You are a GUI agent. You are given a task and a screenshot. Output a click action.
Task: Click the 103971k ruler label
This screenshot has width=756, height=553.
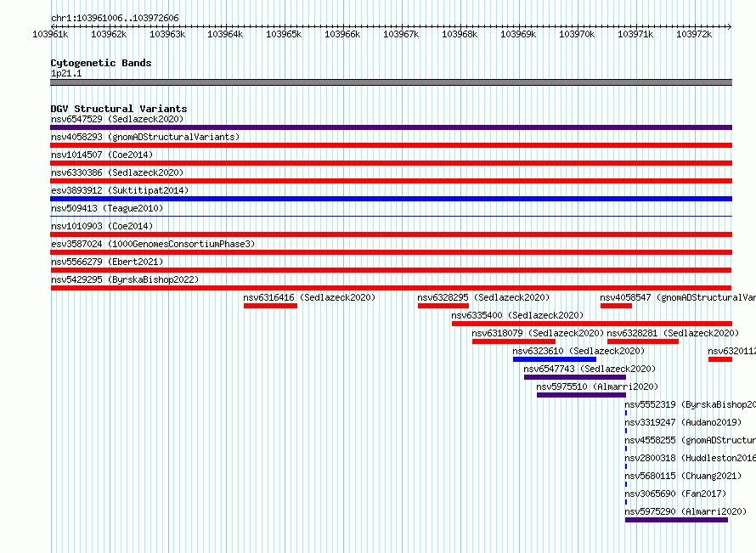coord(635,34)
